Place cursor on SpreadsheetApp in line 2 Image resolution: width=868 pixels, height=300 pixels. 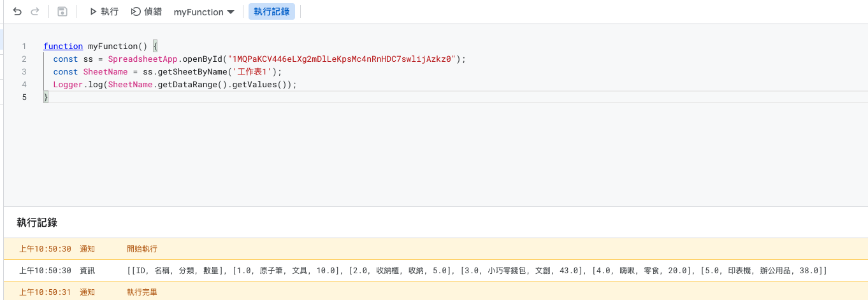143,59
